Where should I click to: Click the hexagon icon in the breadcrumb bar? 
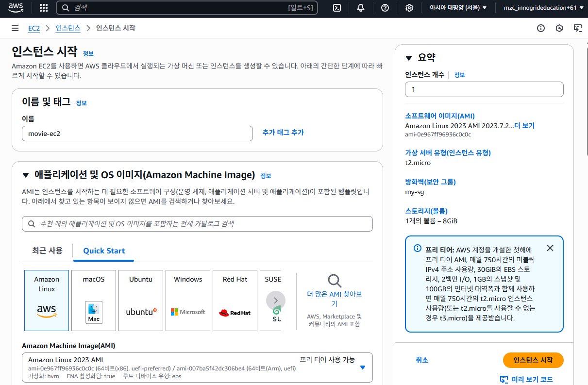click(x=559, y=28)
